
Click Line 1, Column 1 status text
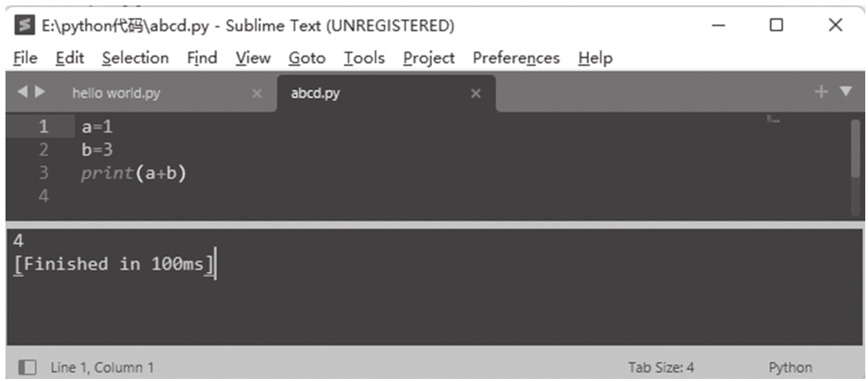coord(102,367)
